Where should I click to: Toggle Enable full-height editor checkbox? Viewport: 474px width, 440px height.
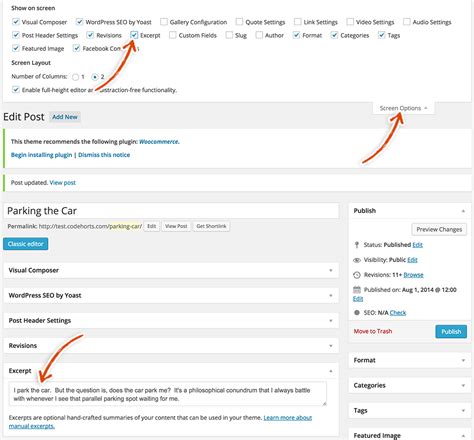[x=16, y=90]
